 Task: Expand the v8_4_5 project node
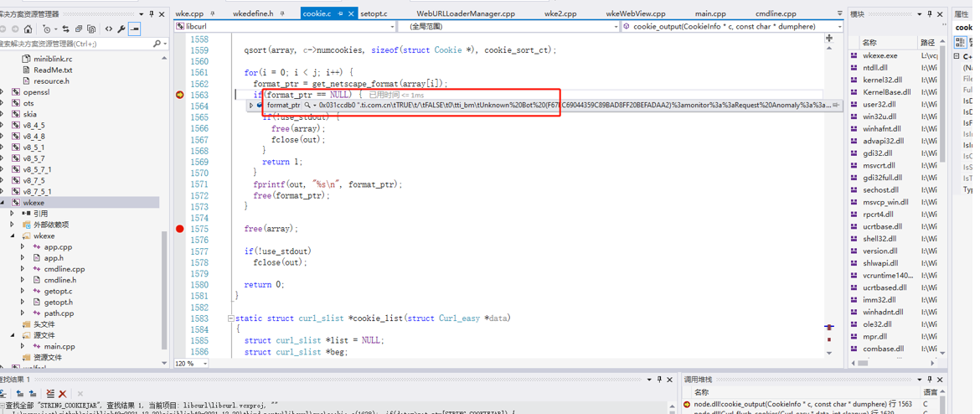coord(3,126)
